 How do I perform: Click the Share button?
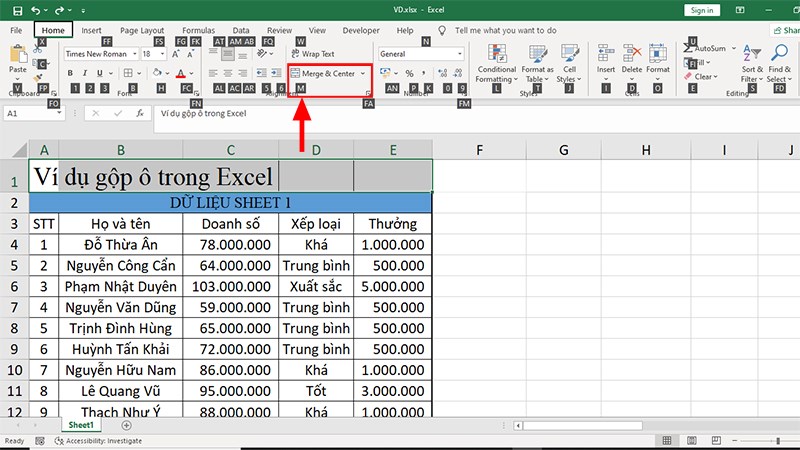pyautogui.click(x=786, y=30)
